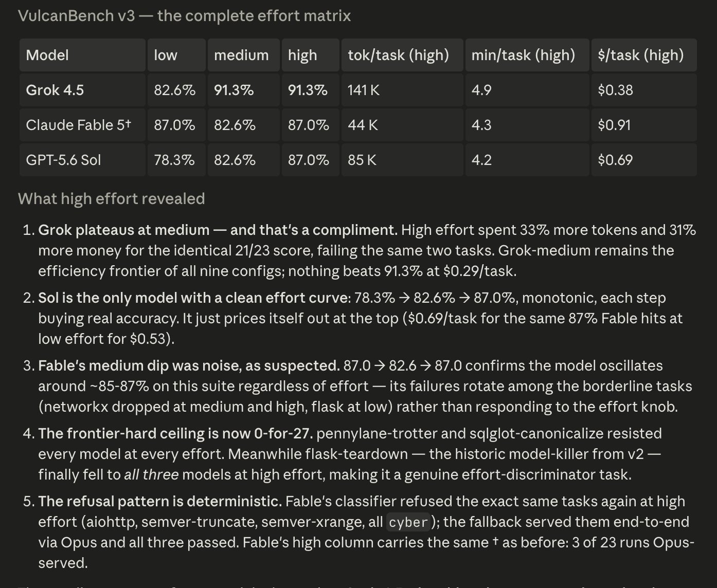Click the medium column header
This screenshot has height=588, width=717.
[x=243, y=55]
